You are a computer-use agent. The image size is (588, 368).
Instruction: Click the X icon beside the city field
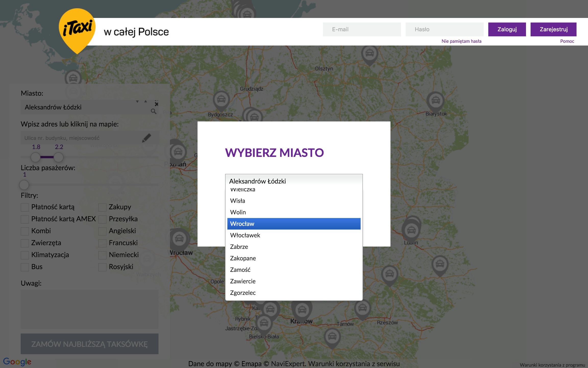pos(156,104)
